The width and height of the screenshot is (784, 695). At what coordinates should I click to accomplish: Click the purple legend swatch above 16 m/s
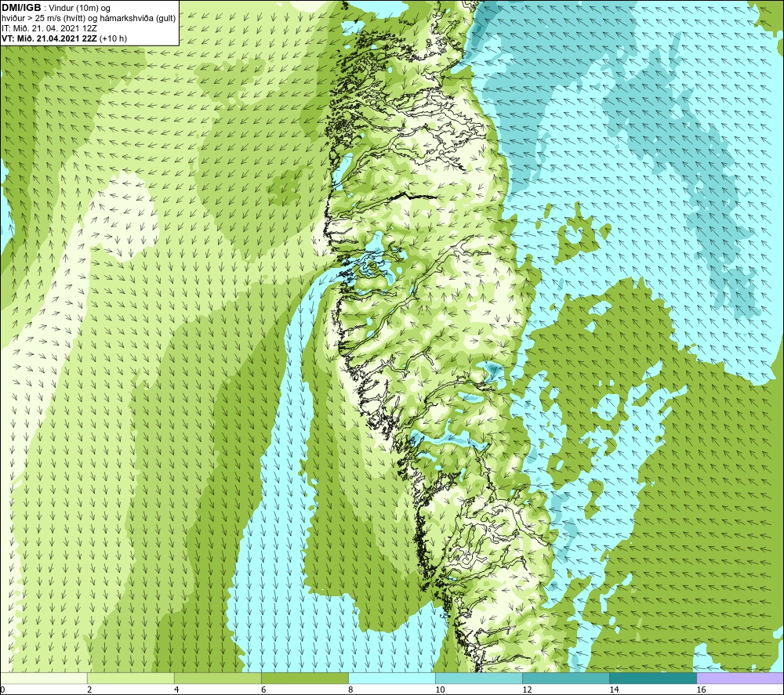[x=740, y=678]
